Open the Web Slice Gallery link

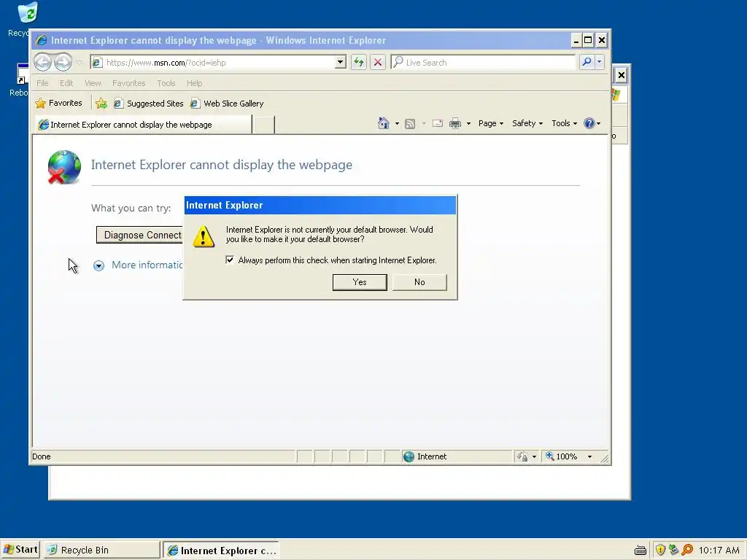tap(227, 104)
